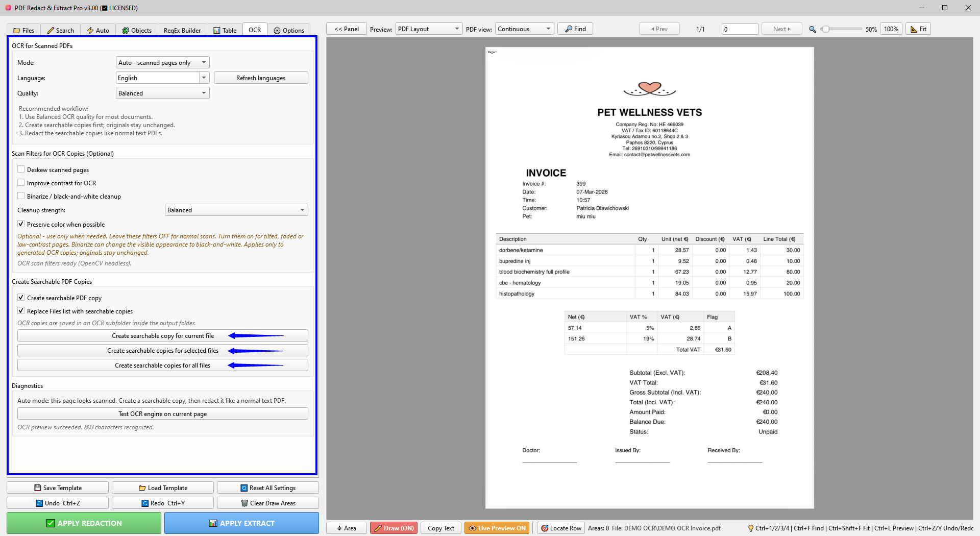Click the licensed checkmark icon in title

tap(105, 8)
